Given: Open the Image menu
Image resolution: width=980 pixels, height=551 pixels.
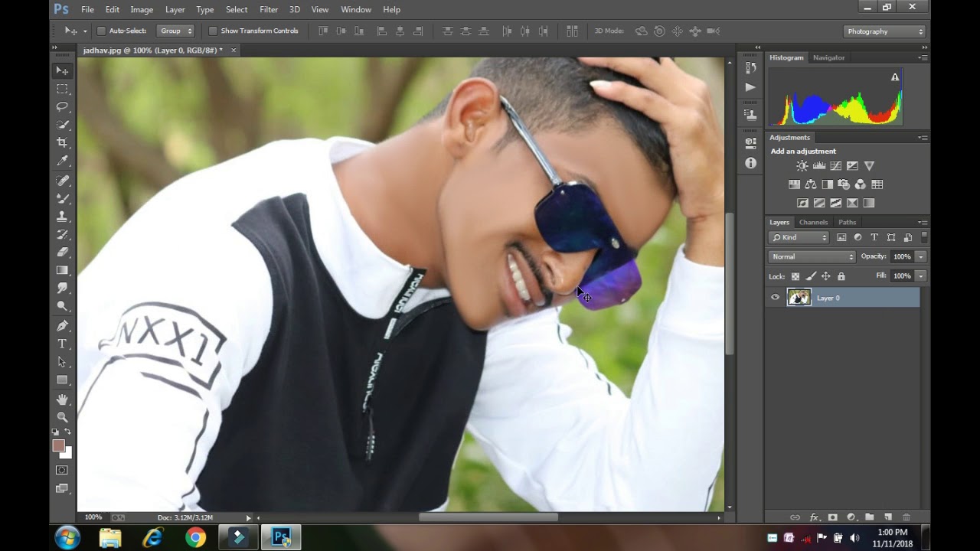Looking at the screenshot, I should click(x=142, y=9).
